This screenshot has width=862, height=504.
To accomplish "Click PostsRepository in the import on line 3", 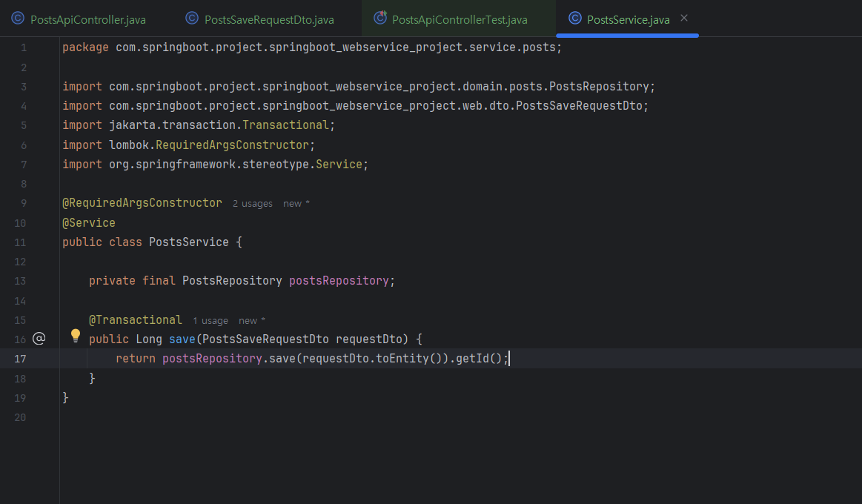I will point(599,86).
